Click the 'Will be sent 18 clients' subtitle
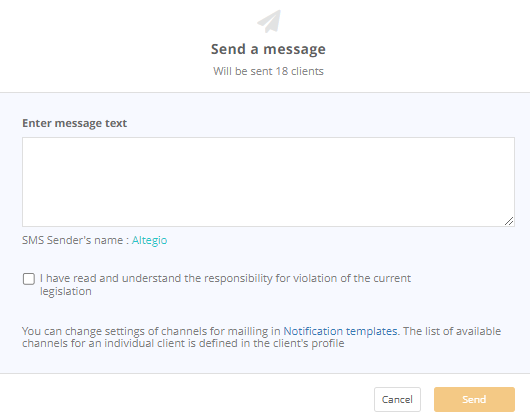 click(x=268, y=71)
